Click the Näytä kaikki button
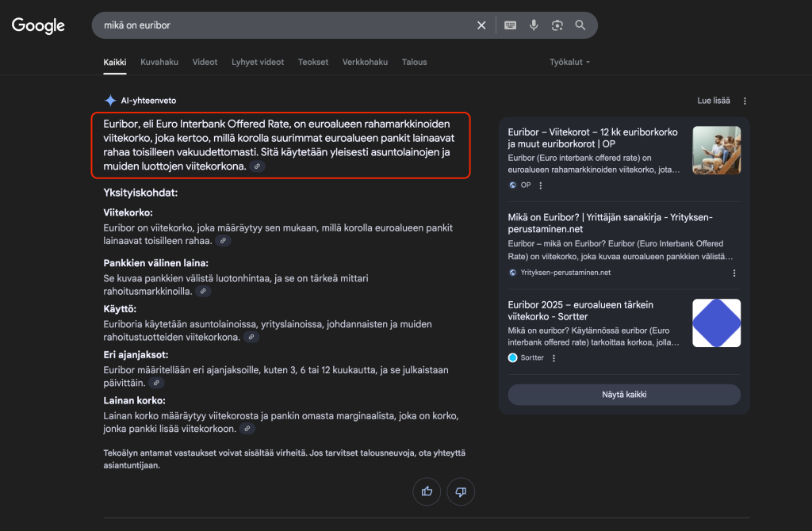 [624, 395]
